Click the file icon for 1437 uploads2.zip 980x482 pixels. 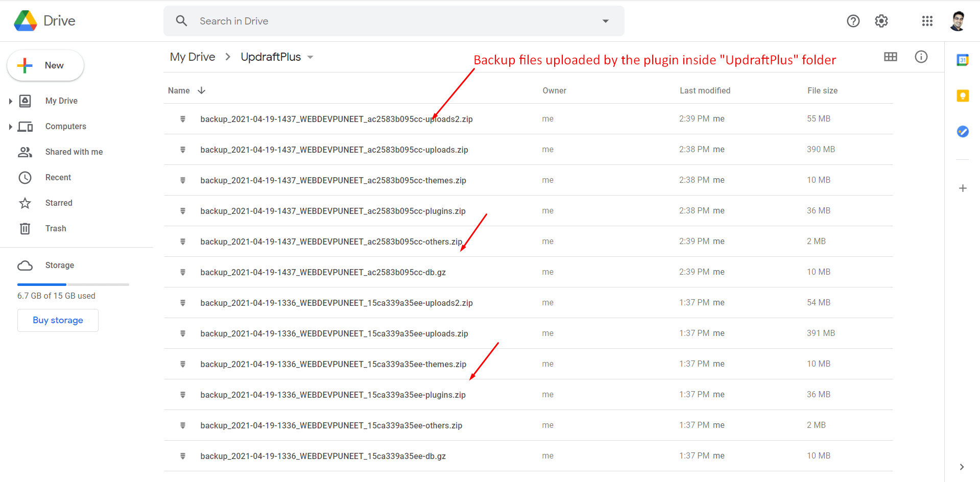(183, 119)
